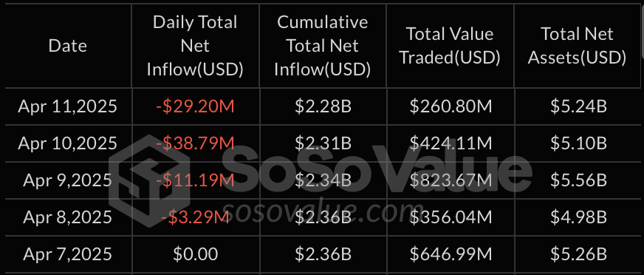644x275 pixels.
Task: Click the -$29.20M daily inflow value
Action: 195,107
